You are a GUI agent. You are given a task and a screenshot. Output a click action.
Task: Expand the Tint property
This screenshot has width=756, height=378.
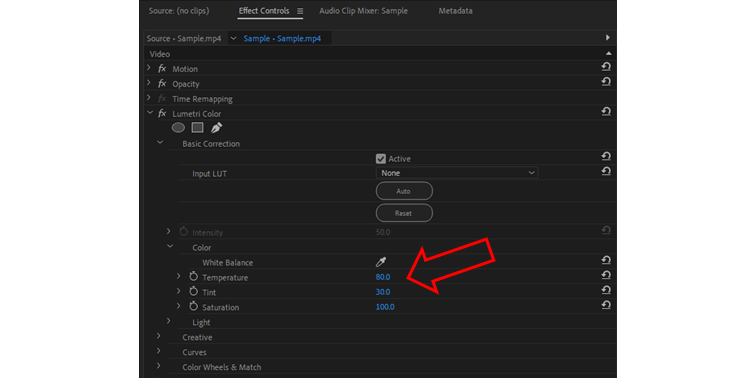coord(178,291)
